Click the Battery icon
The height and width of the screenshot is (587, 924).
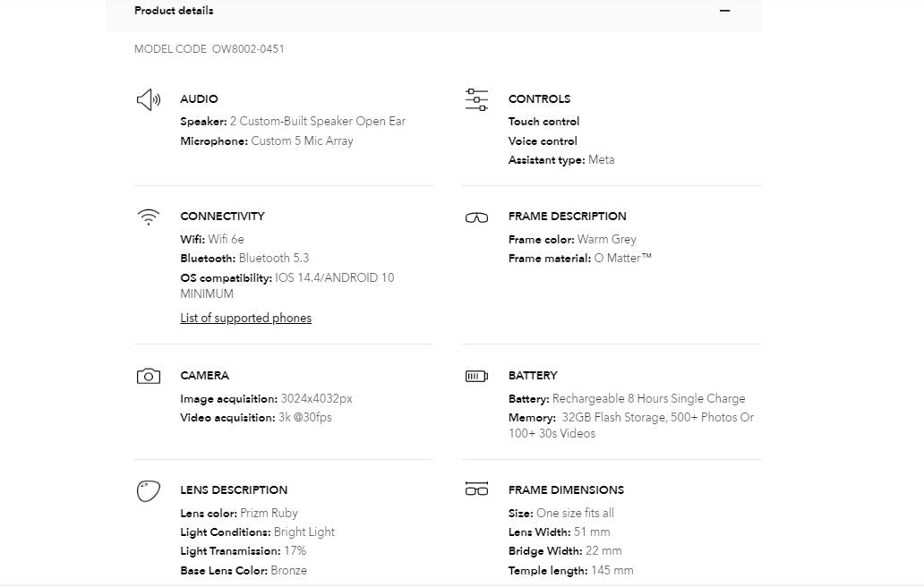[476, 376]
